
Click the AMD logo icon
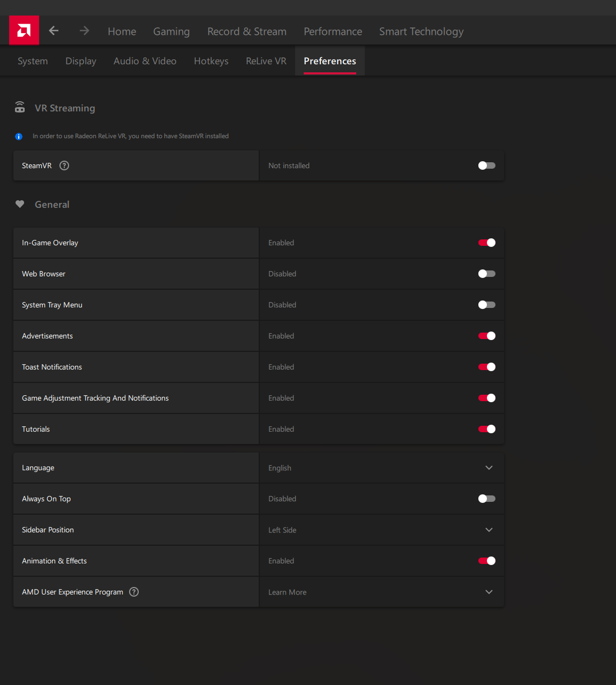[x=24, y=31]
